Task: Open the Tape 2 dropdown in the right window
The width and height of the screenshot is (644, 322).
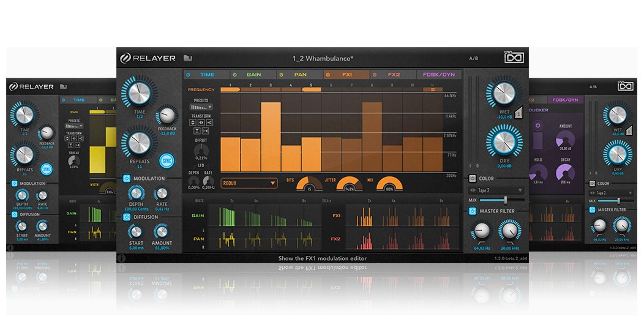Action: click(x=612, y=193)
